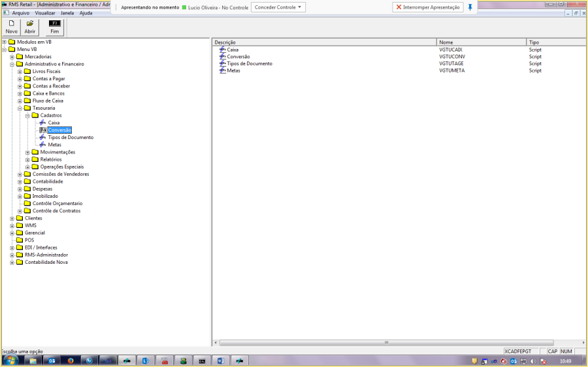Click the RMS-Administrador folder icon
588x367 pixels.
click(x=20, y=255)
